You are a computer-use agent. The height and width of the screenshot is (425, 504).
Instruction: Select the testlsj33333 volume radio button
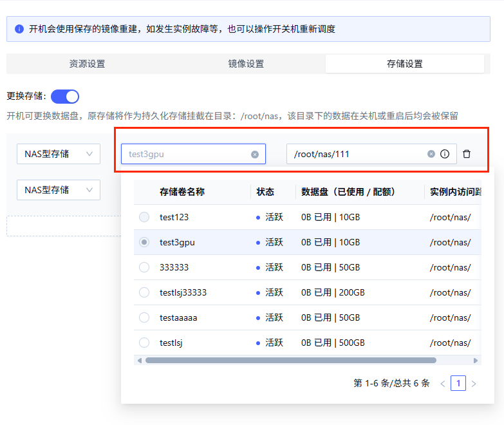coord(144,292)
